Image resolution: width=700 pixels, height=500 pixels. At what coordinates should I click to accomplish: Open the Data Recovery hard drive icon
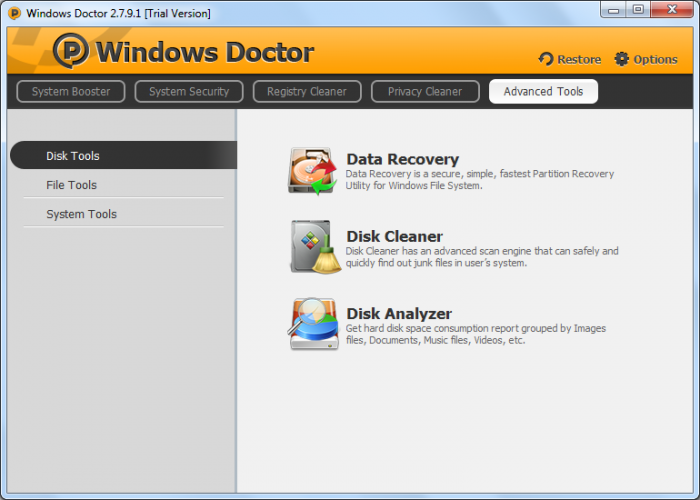coord(312,171)
